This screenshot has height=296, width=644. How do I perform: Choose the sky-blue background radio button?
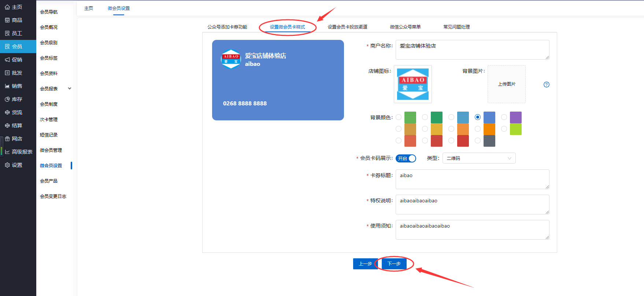pos(451,117)
